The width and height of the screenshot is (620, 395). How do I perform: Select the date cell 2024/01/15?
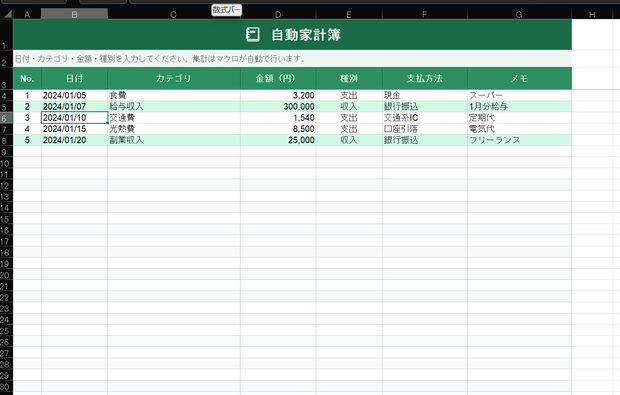(74, 129)
